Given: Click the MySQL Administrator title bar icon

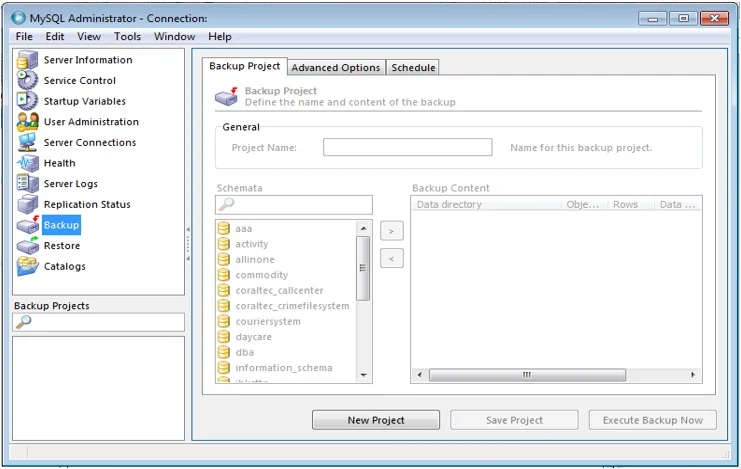Looking at the screenshot, I should tap(18, 18).
